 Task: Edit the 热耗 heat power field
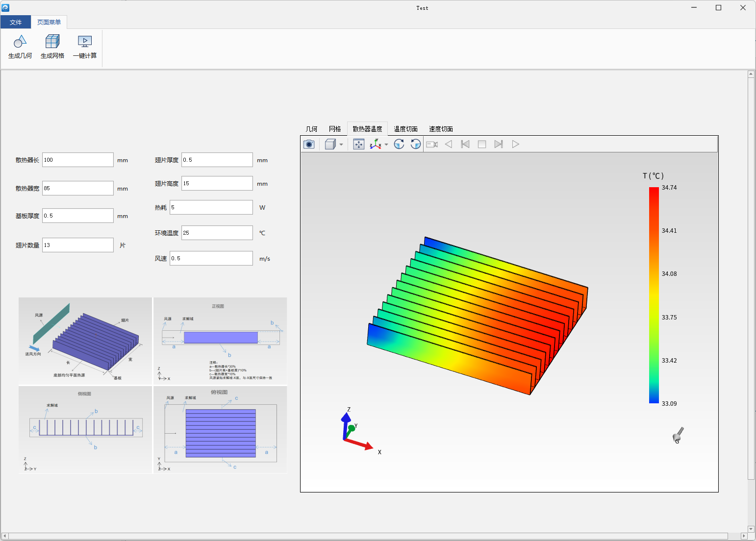pos(211,207)
